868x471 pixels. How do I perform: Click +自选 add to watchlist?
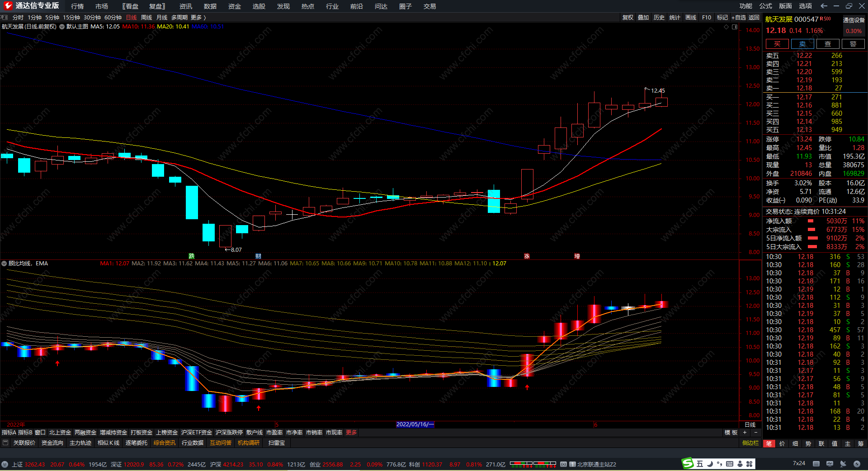(739, 17)
